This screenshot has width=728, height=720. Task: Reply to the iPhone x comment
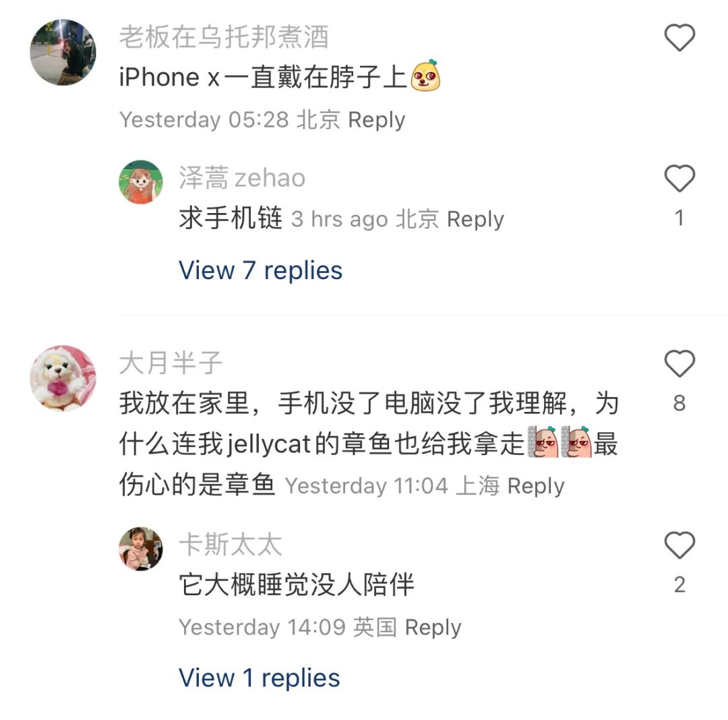click(x=377, y=120)
